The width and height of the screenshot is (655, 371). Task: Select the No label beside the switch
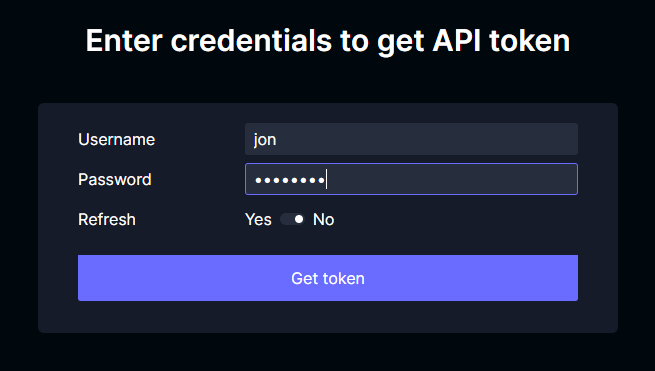(323, 219)
